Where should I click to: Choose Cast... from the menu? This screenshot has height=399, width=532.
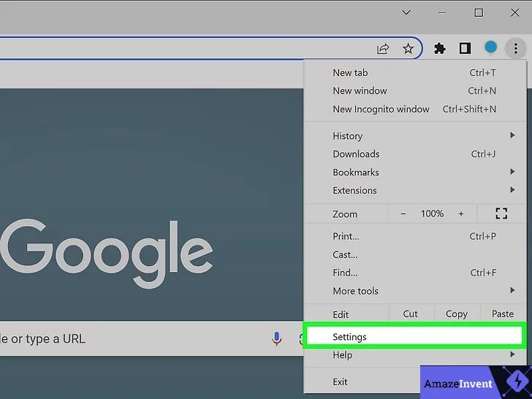click(x=414, y=254)
